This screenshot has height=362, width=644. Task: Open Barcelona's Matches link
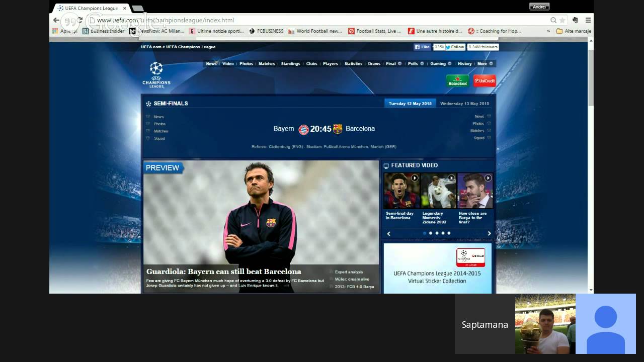[477, 131]
